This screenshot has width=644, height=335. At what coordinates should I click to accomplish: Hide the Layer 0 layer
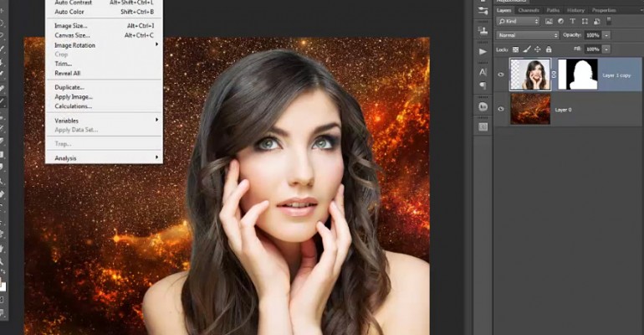pyautogui.click(x=501, y=109)
